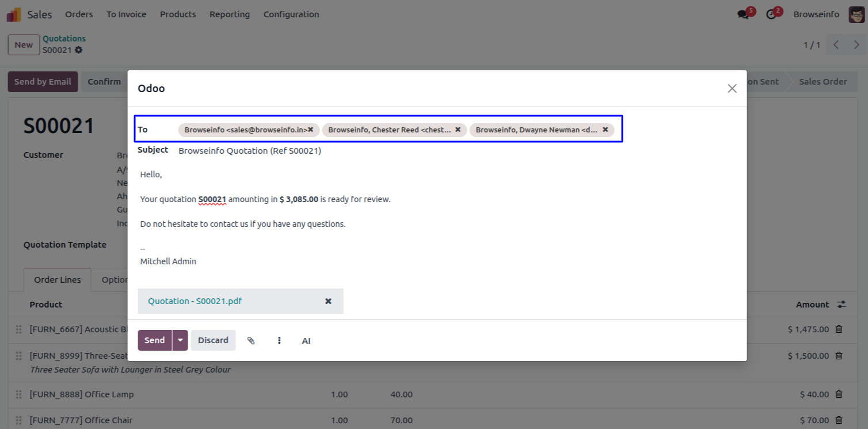Open the messages chat icon in the navbar
This screenshot has height=429, width=868.
pos(743,14)
